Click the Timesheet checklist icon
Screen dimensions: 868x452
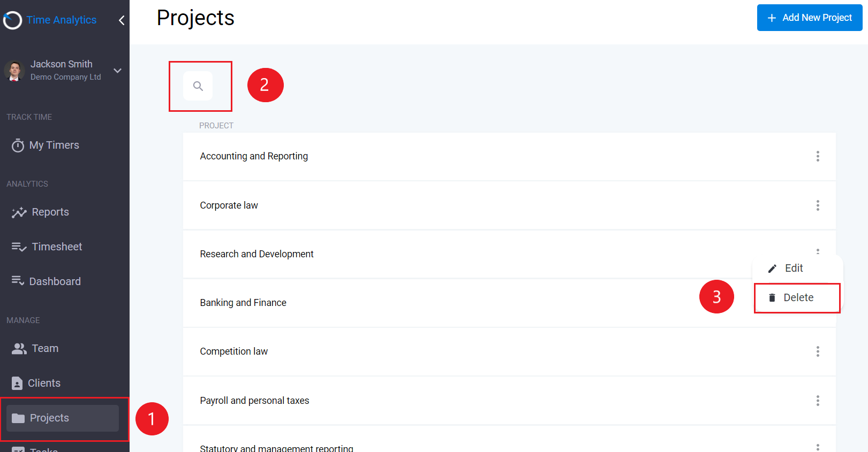tap(19, 247)
